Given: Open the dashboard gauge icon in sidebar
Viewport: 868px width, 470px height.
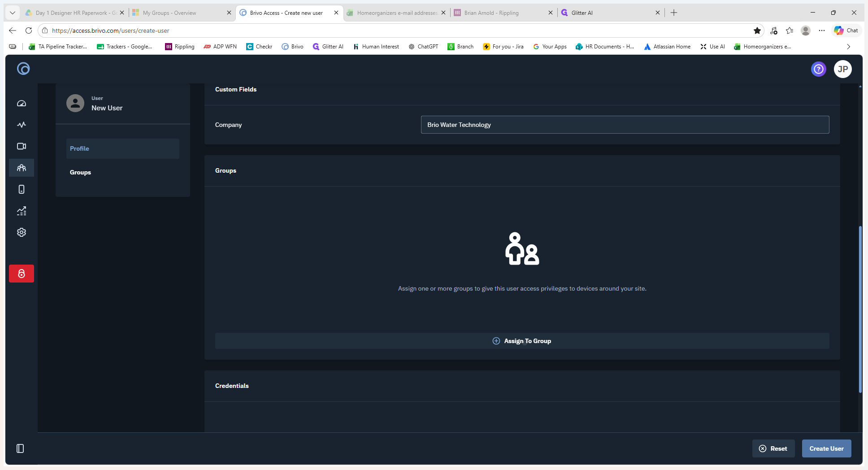Looking at the screenshot, I should coord(22,103).
